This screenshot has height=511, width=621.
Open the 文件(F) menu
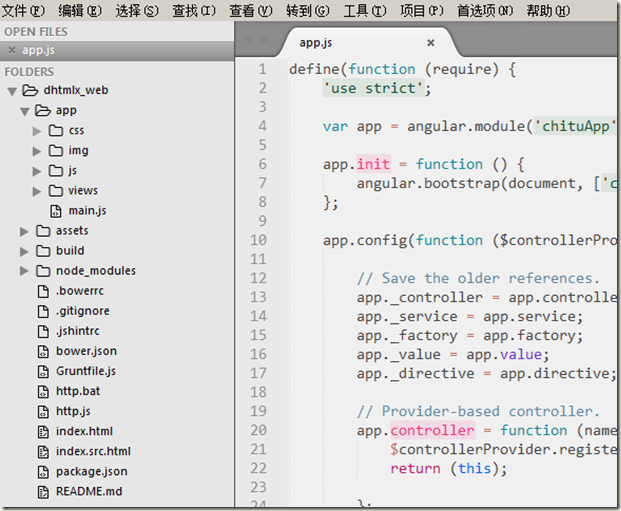(23, 11)
